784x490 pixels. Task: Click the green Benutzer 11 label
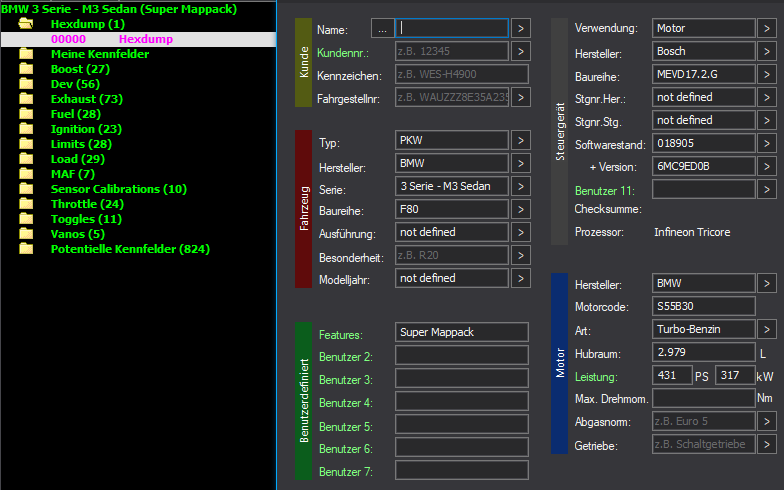604,191
